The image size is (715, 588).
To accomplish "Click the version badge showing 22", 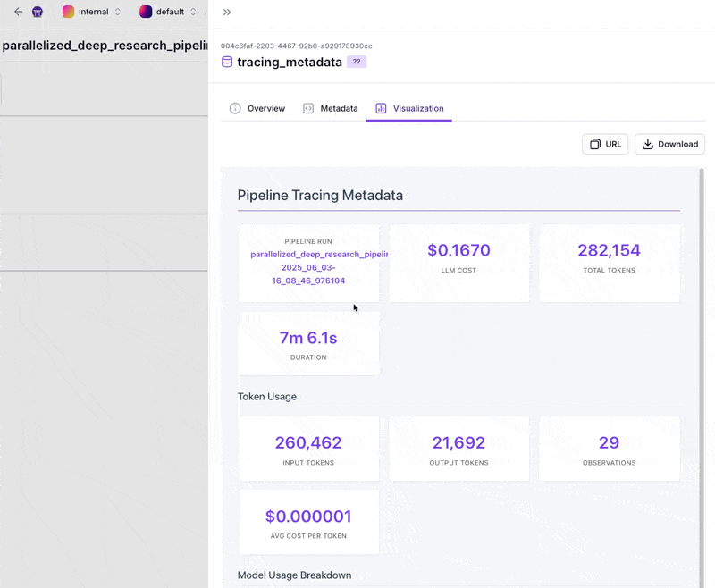I will 357,62.
